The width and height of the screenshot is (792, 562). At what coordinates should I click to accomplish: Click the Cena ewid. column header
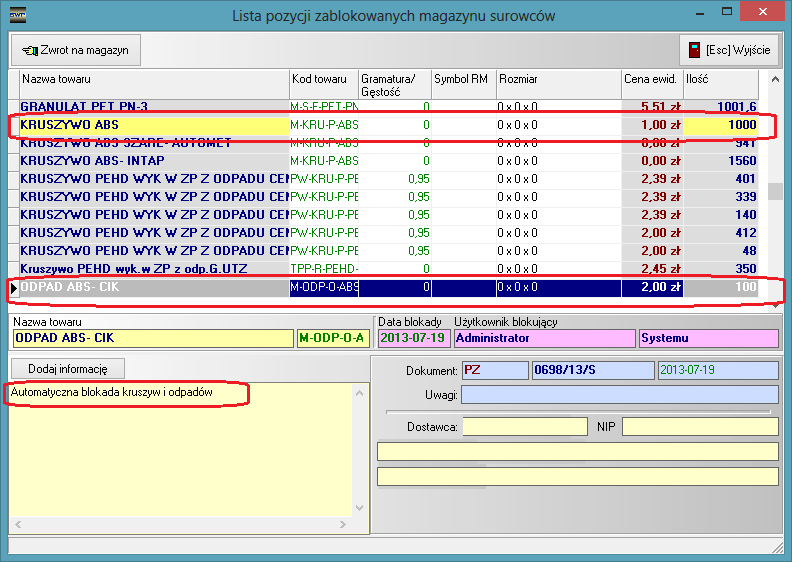651,79
